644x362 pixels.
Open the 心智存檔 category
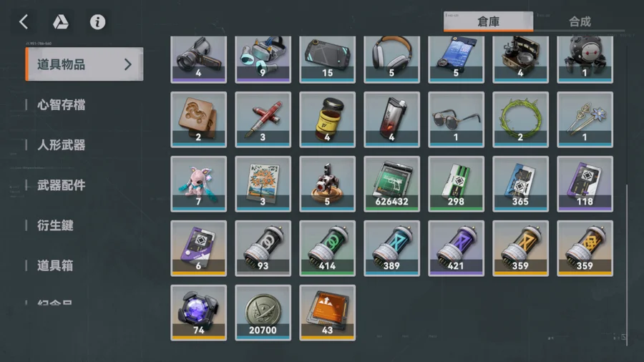62,104
